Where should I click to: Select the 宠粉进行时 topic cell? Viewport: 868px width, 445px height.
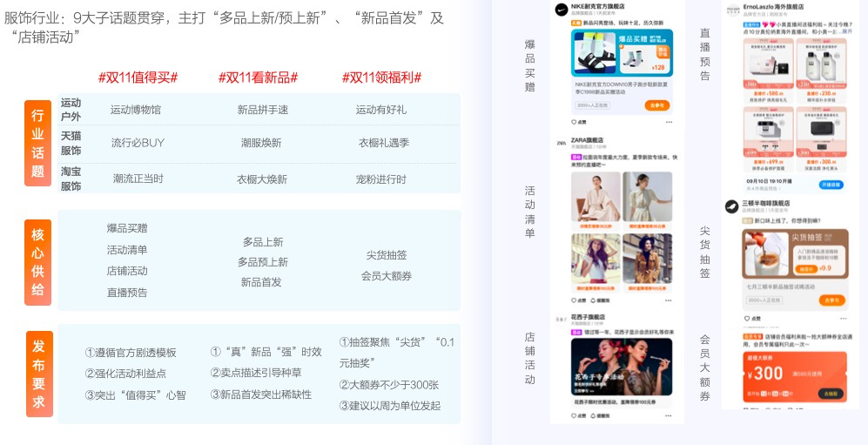click(x=380, y=179)
